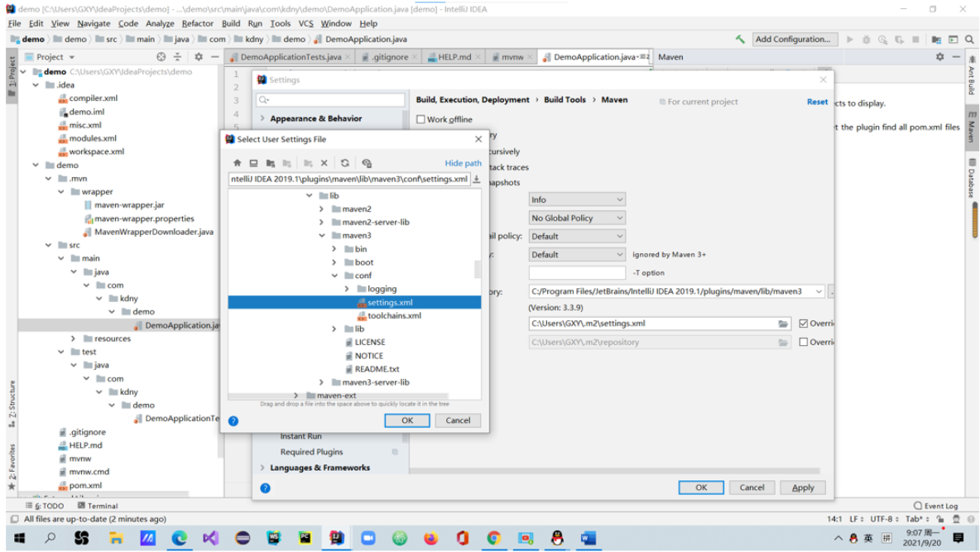Launch Microsoft Edge from taskbar
Image resolution: width=980 pixels, height=552 pixels.
click(x=180, y=538)
